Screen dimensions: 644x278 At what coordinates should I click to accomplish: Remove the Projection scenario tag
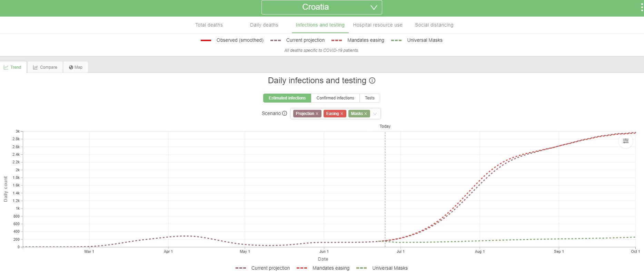(x=317, y=114)
